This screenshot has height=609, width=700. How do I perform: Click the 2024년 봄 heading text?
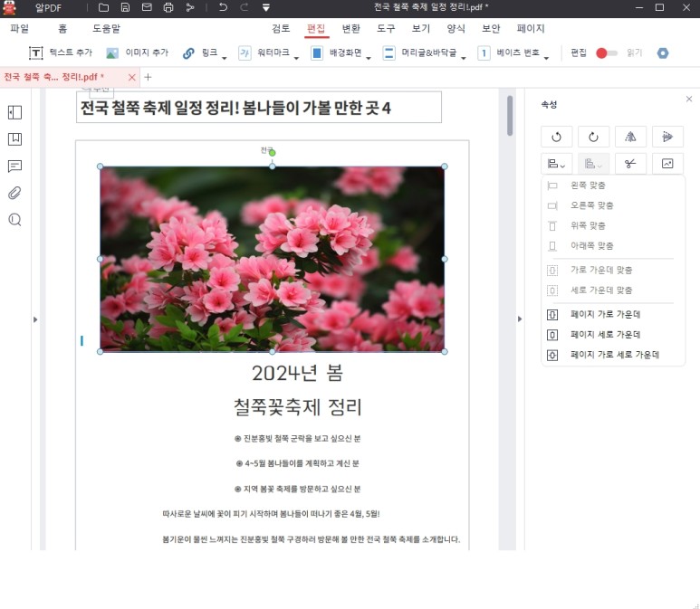click(297, 373)
